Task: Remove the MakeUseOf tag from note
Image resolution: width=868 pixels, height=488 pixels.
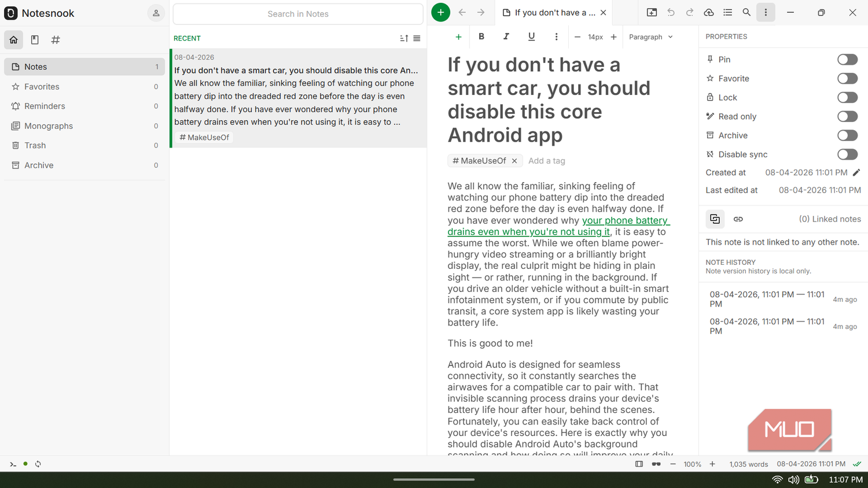Action: tap(514, 161)
